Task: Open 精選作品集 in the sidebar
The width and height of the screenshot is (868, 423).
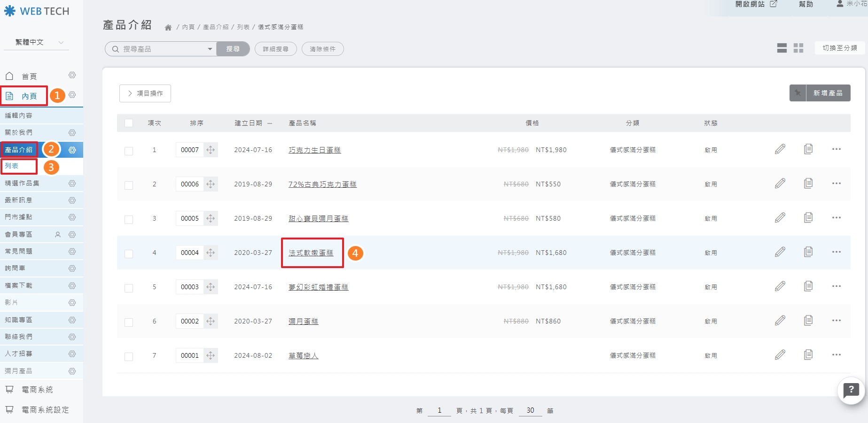Action: click(x=22, y=183)
